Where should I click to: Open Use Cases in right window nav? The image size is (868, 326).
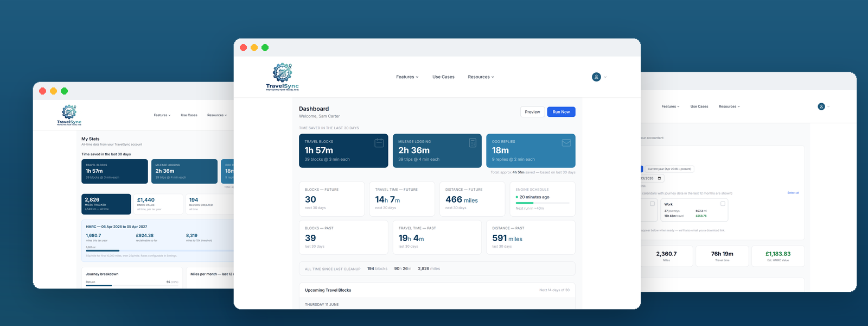pyautogui.click(x=699, y=106)
